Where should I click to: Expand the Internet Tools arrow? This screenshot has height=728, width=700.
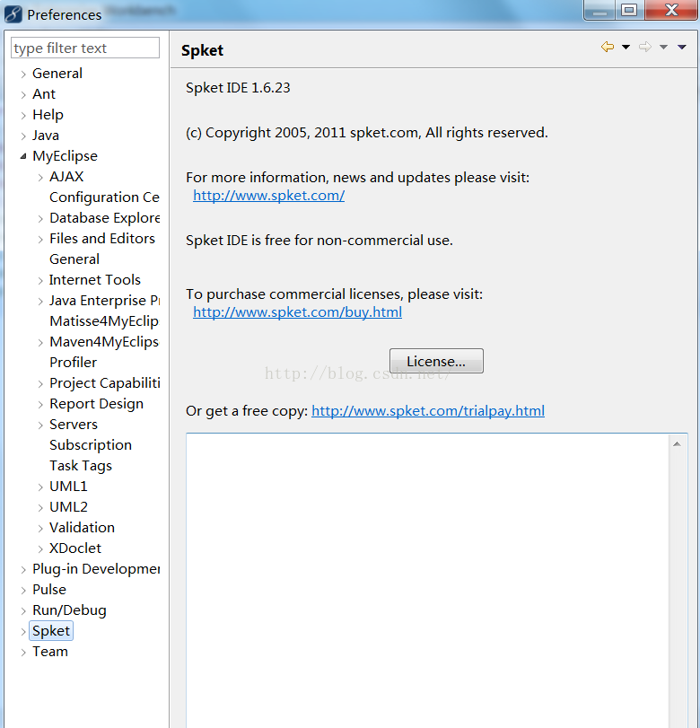[x=40, y=280]
